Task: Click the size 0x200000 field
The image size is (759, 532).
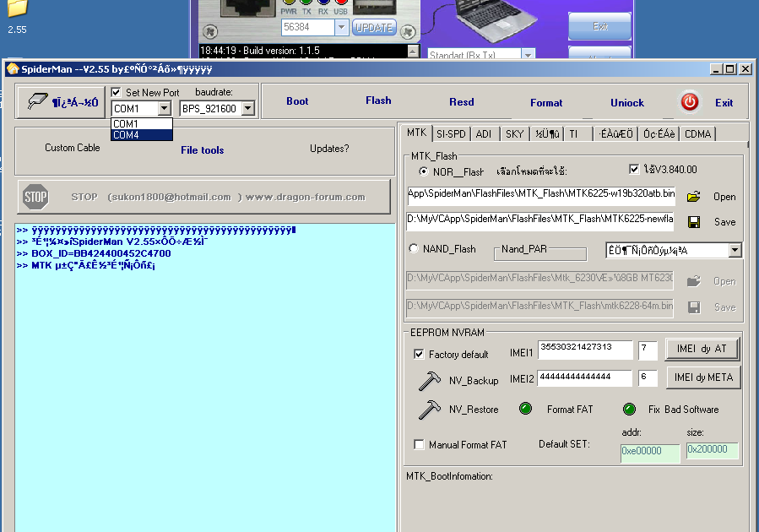Action: (x=713, y=450)
